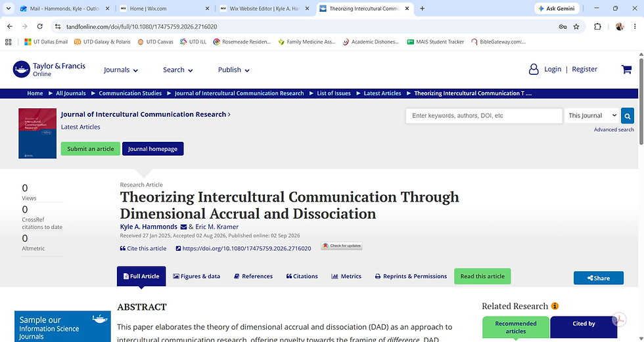Click the Latest Articles breadcrumb
The height and width of the screenshot is (342, 644).
382,93
